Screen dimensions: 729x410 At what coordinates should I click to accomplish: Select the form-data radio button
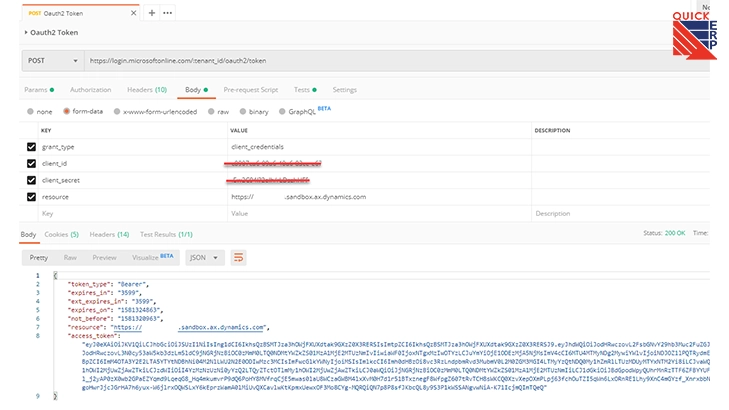click(66, 111)
